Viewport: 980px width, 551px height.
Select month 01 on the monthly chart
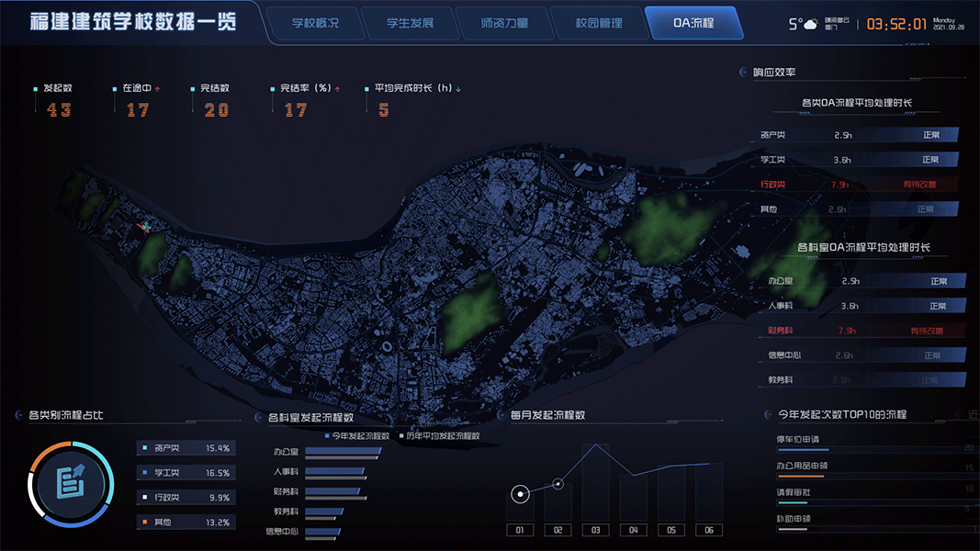click(520, 531)
